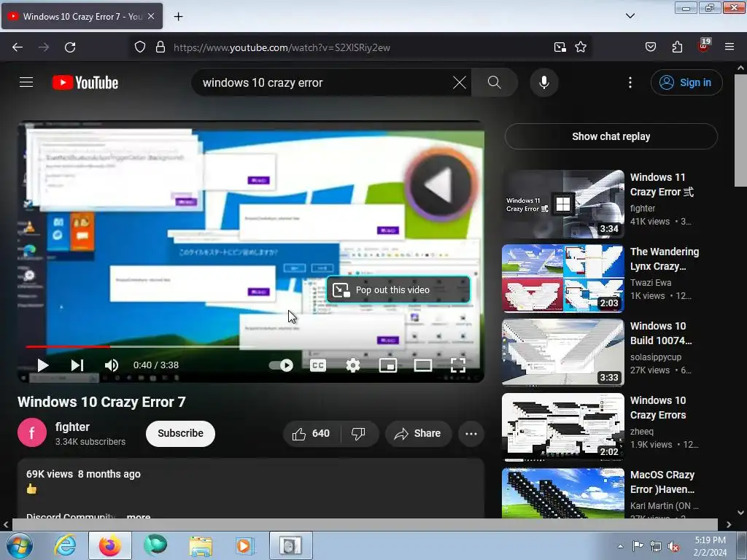Reload the page with the refresh icon
Viewport: 747px width, 560px height.
pos(70,47)
